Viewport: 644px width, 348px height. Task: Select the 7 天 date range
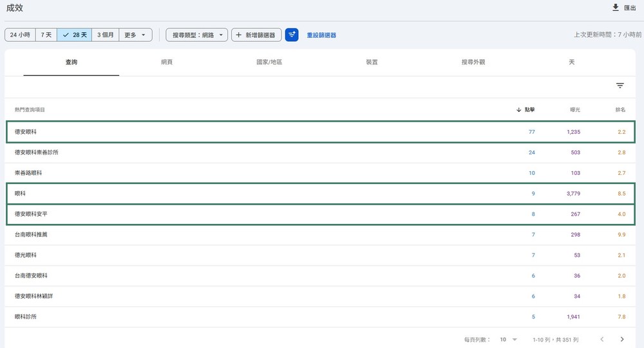point(46,35)
